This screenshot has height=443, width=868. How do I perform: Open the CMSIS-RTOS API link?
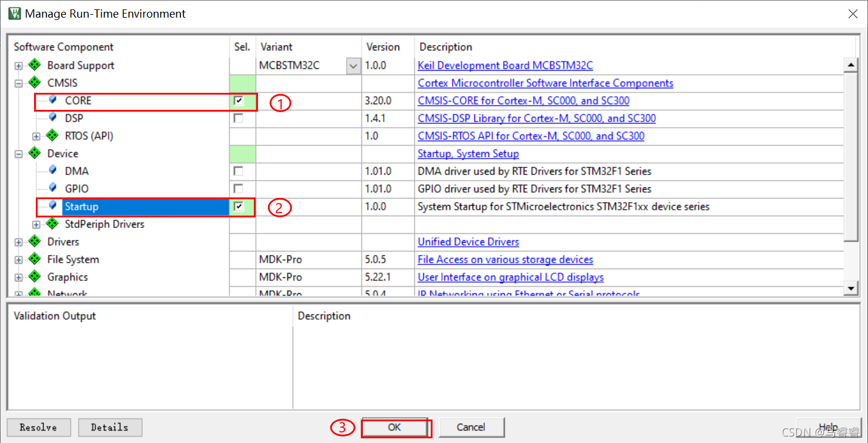coord(531,136)
